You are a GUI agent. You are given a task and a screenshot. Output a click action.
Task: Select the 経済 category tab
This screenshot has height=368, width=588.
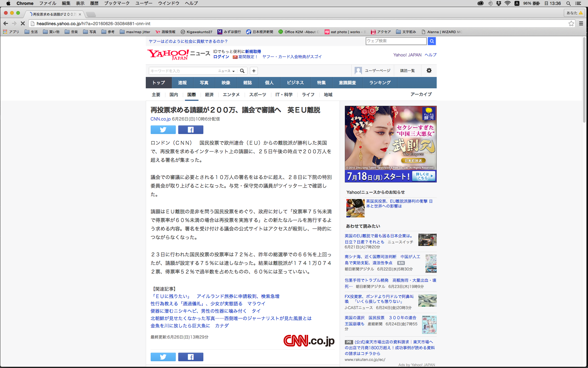click(209, 95)
